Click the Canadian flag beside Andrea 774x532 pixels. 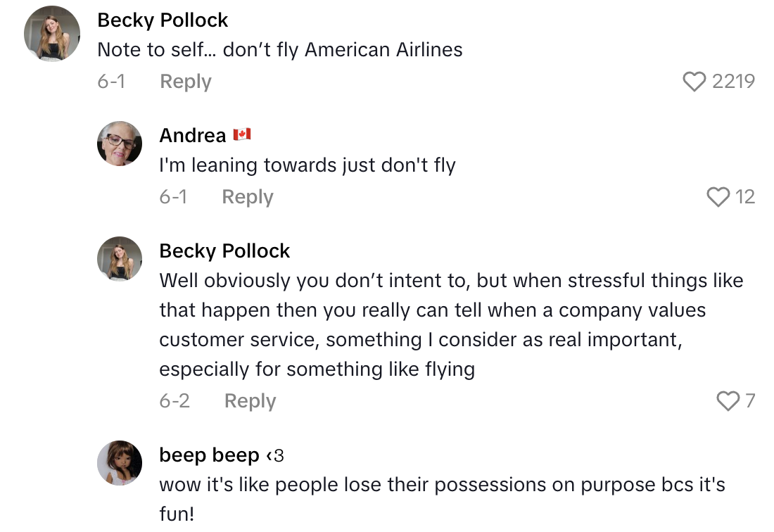[242, 134]
